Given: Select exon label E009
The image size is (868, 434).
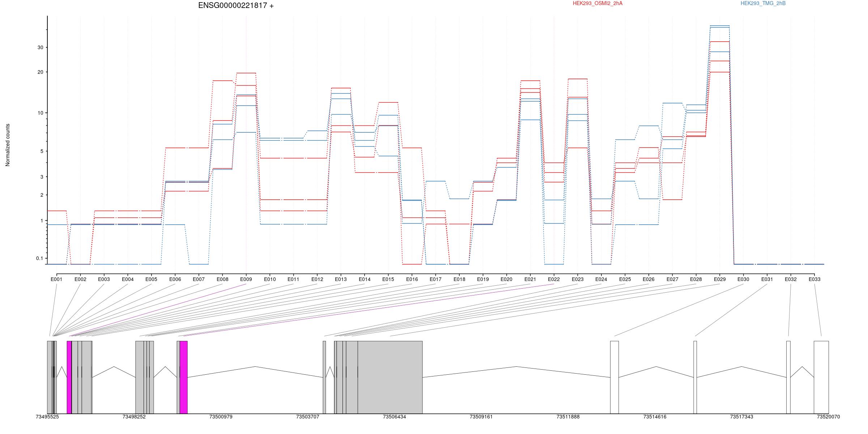Looking at the screenshot, I should click(246, 279).
